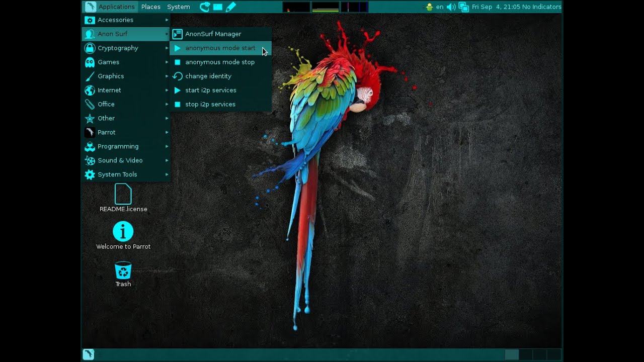The height and width of the screenshot is (362, 644).
Task: Expand the System Tools submenu arrow
Action: (167, 175)
